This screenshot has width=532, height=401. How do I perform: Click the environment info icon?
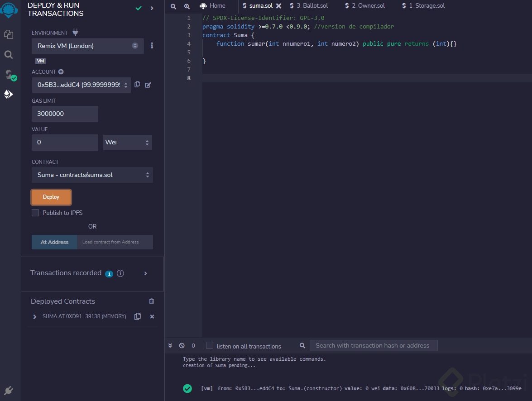tap(152, 45)
